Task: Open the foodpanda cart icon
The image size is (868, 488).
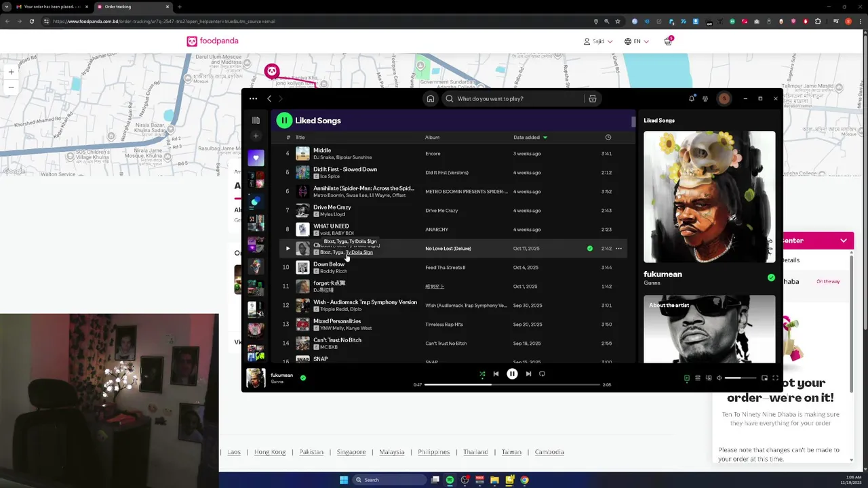Action: [x=668, y=41]
